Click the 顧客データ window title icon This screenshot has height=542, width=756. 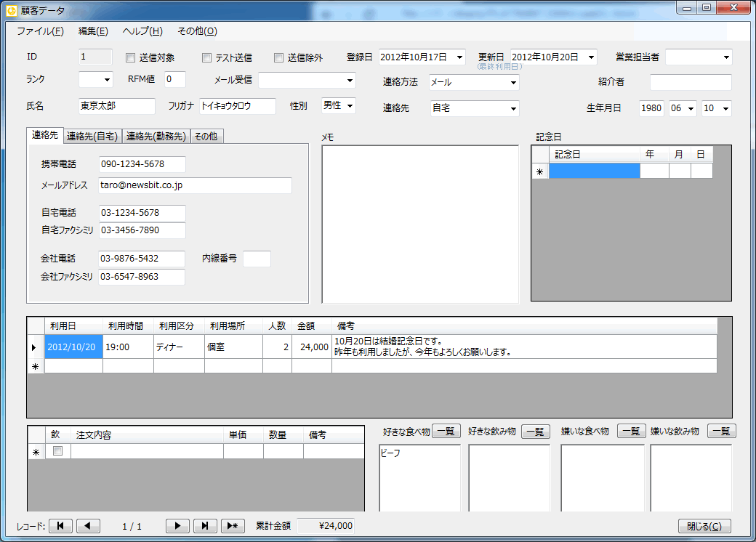pos(11,10)
